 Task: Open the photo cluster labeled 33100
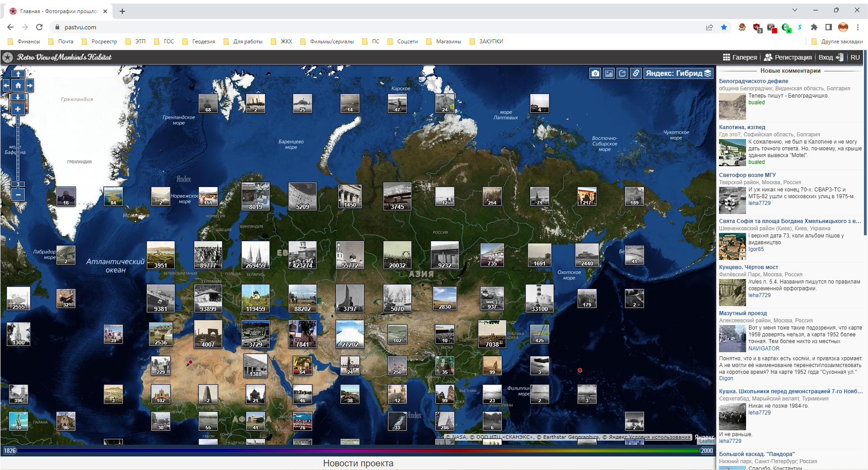tap(540, 298)
